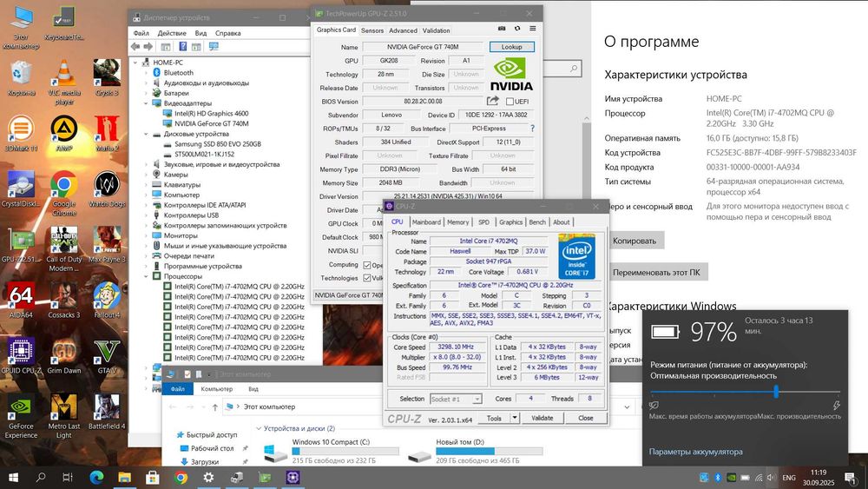This screenshot has height=489, width=868.
Task: Open the GPU-Z hamburger menu icon
Action: tap(533, 29)
